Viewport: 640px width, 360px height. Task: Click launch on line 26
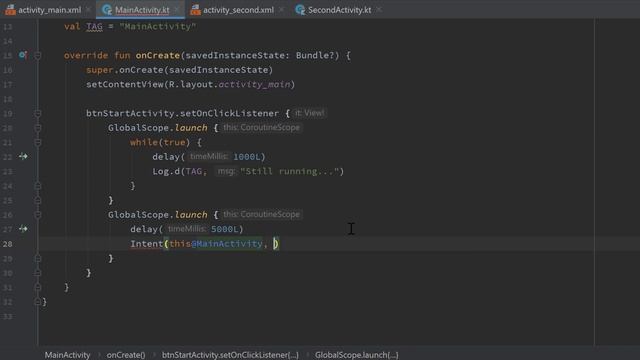(191, 215)
